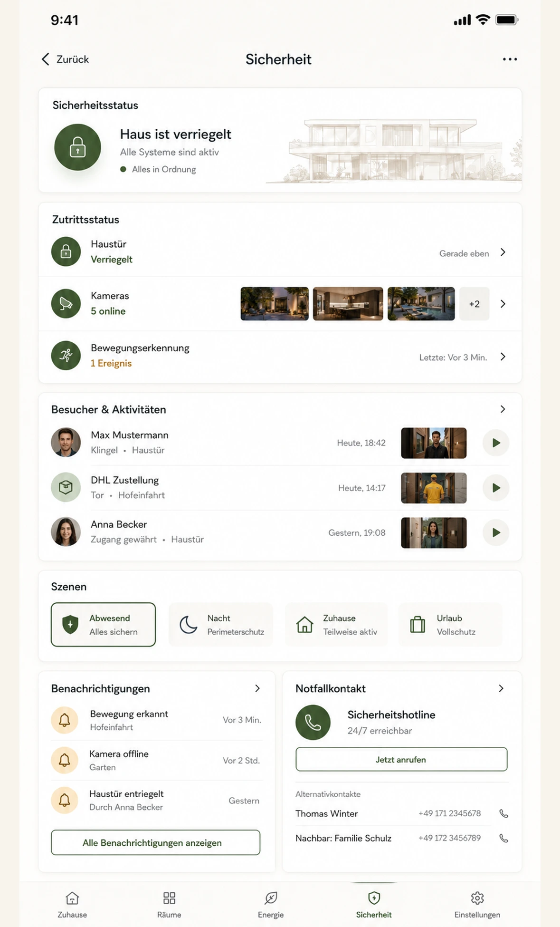This screenshot has width=560, height=927.
Task: Open the pool camera thumbnail
Action: [x=421, y=304]
